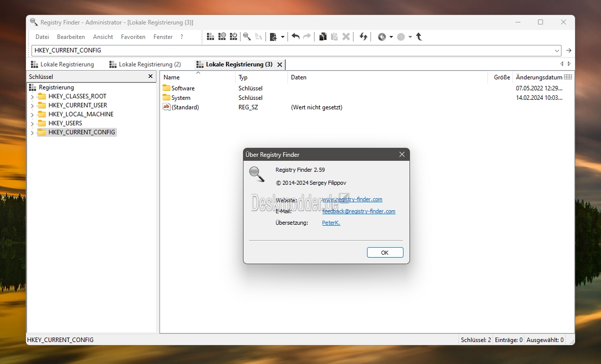Screen dimensions: 601x364
Task: Click the offline registry icon with power symbol
Action: 233,36
